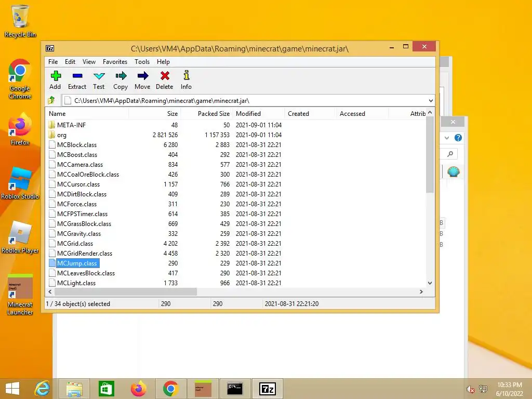Image resolution: width=532 pixels, height=399 pixels.
Task: Click the 7-Zip taskbar icon
Action: pos(267,389)
